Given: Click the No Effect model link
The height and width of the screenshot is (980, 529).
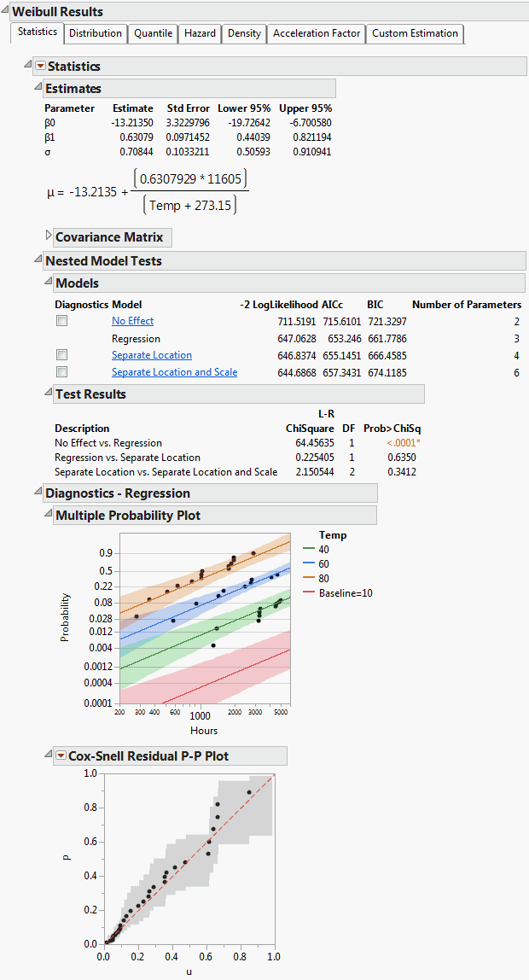Looking at the screenshot, I should pyautogui.click(x=132, y=321).
